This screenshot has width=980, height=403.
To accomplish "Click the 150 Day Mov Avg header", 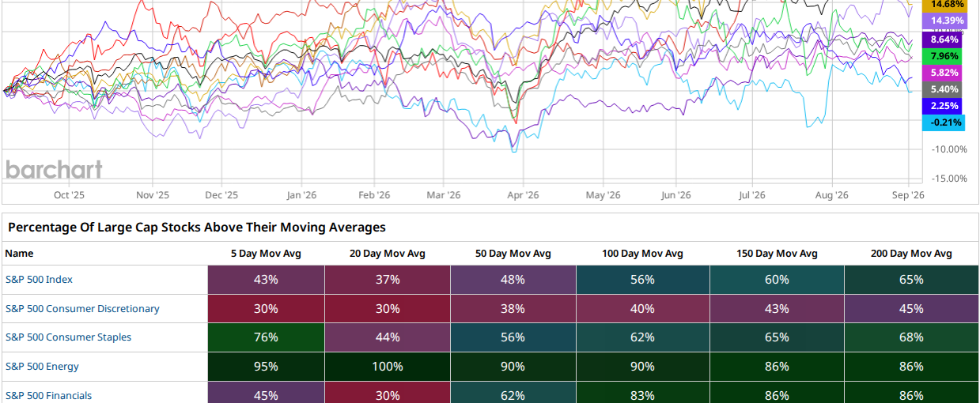I will click(x=777, y=254).
